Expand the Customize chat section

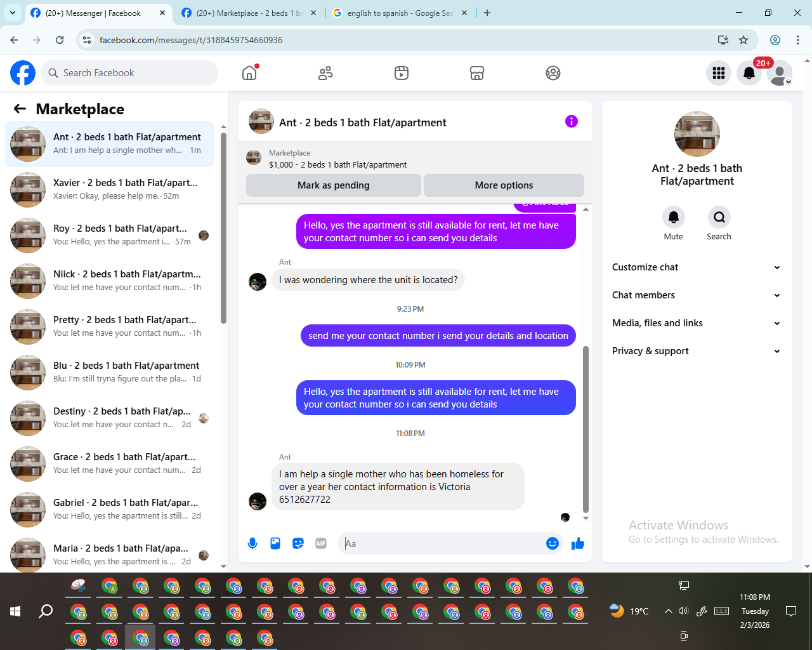click(x=696, y=267)
